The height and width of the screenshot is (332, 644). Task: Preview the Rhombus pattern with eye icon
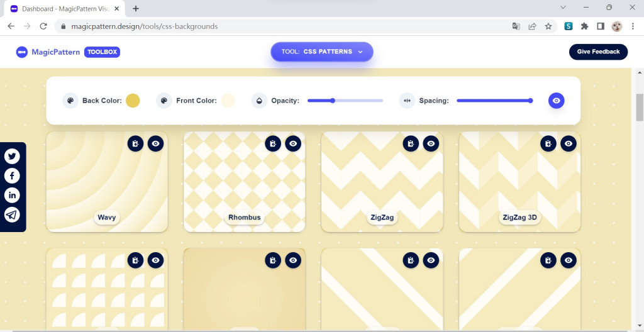click(x=293, y=143)
